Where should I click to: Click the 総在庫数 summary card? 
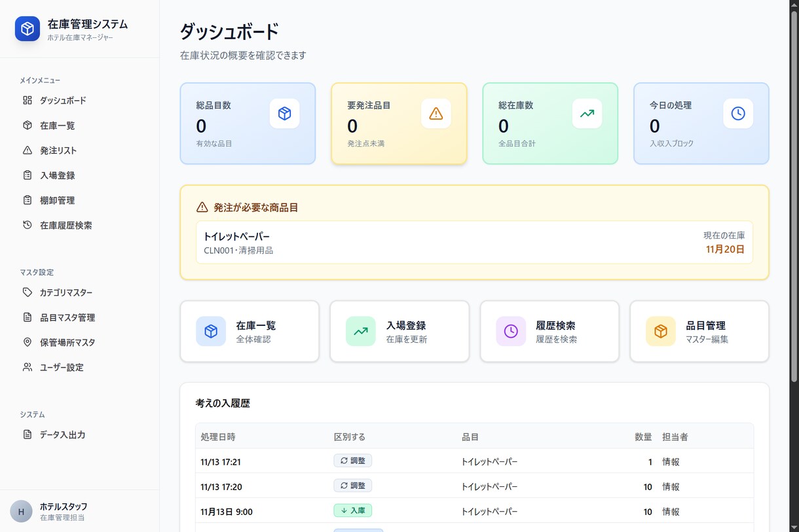pyautogui.click(x=550, y=123)
